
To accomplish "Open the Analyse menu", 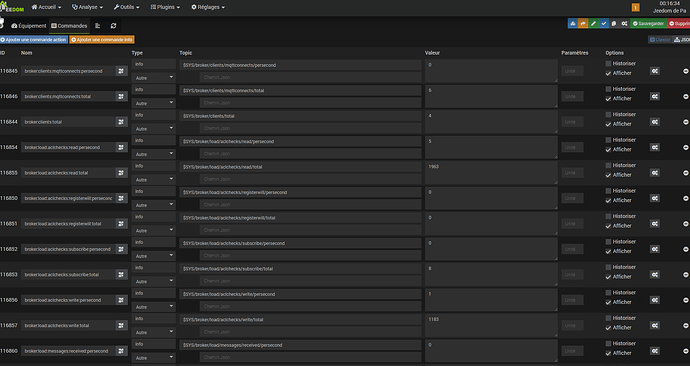I will 87,7.
